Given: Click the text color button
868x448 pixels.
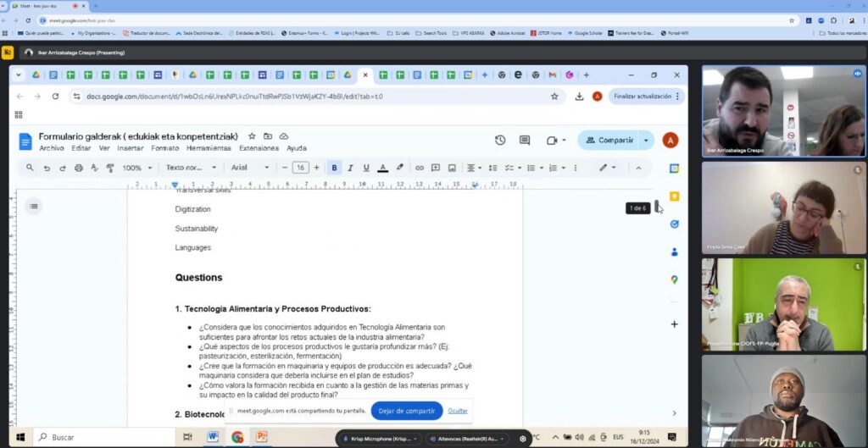Looking at the screenshot, I should point(382,168).
